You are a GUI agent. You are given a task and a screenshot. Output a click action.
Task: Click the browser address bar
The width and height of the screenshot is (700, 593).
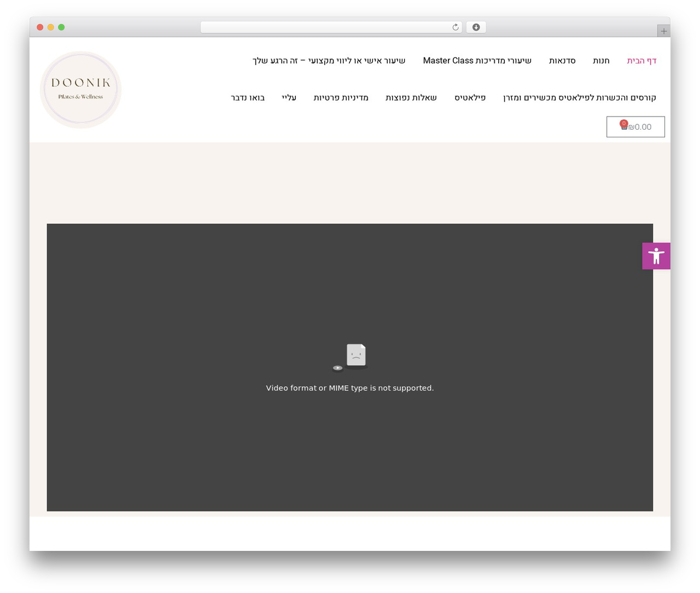pyautogui.click(x=331, y=27)
